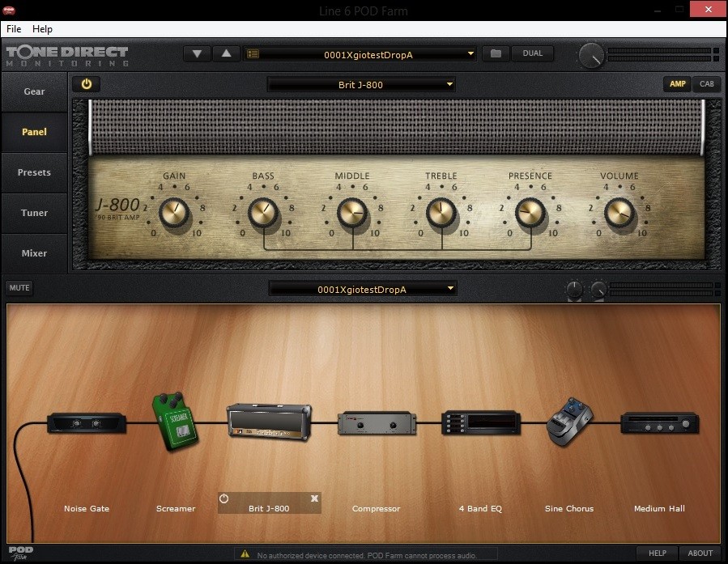Go to previous preset with down arrow

(x=197, y=53)
